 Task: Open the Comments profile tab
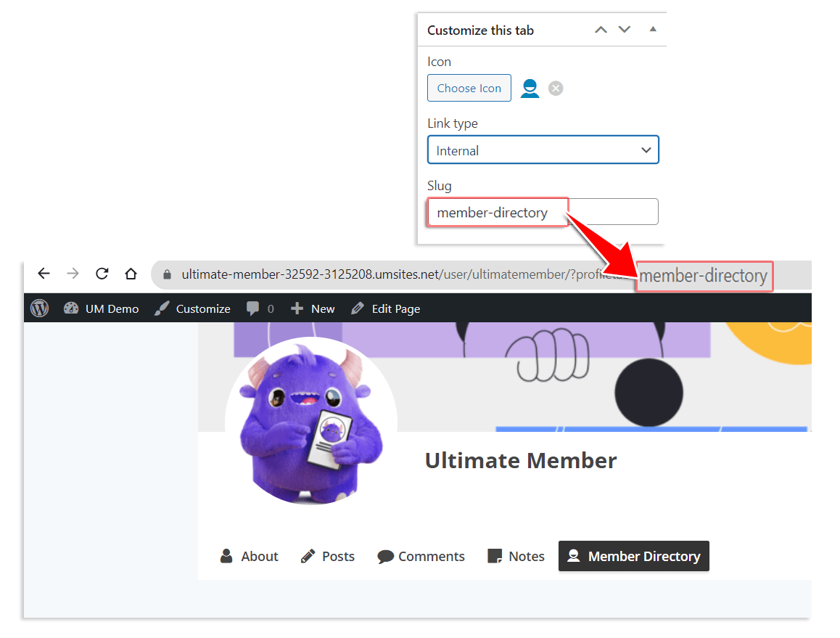coord(421,556)
